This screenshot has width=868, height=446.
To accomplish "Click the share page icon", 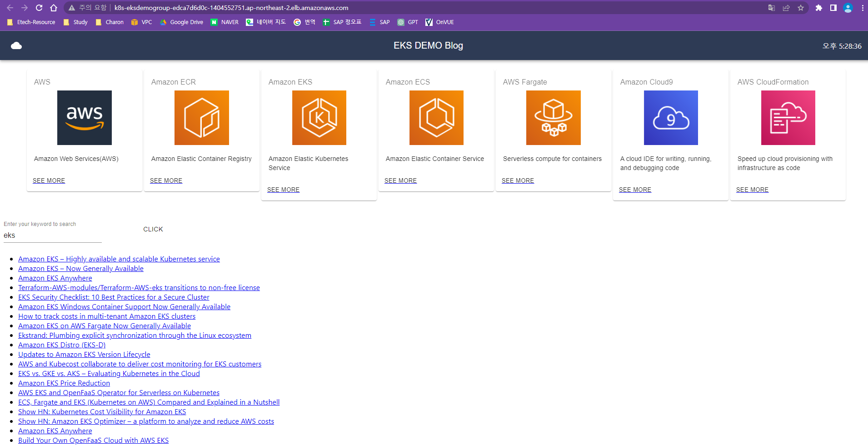I will [x=786, y=8].
